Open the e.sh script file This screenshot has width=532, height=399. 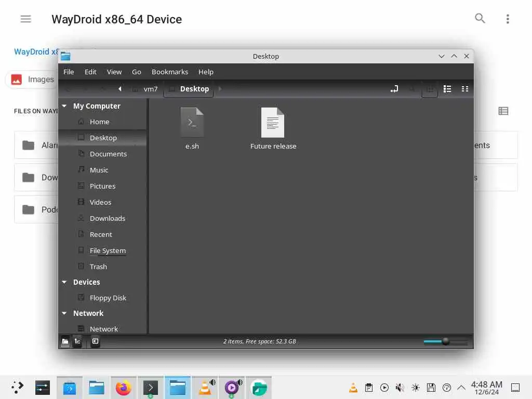click(x=192, y=128)
